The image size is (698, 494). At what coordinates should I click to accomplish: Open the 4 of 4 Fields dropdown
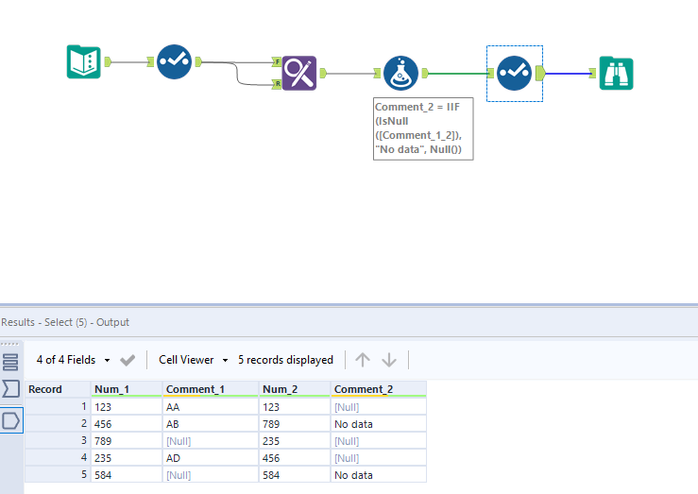click(73, 360)
